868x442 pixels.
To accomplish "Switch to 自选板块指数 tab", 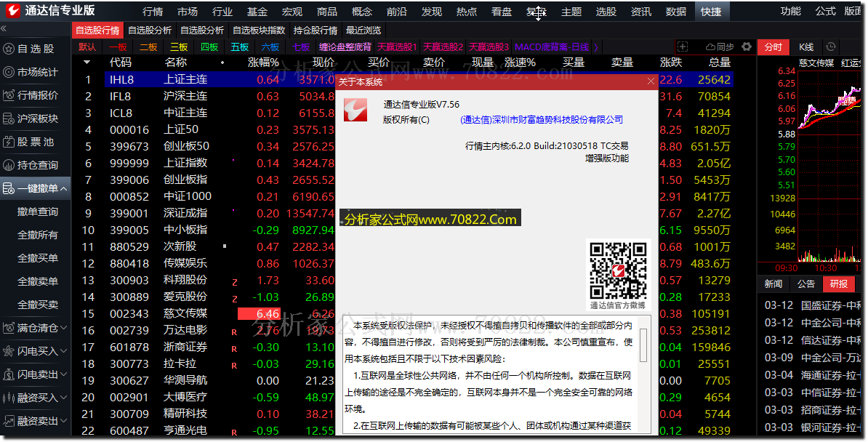I will click(259, 30).
